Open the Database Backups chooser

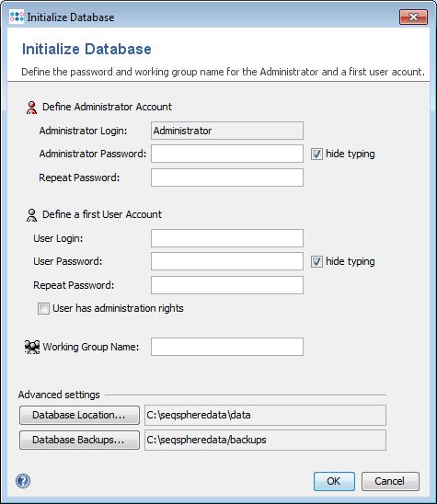coord(79,440)
